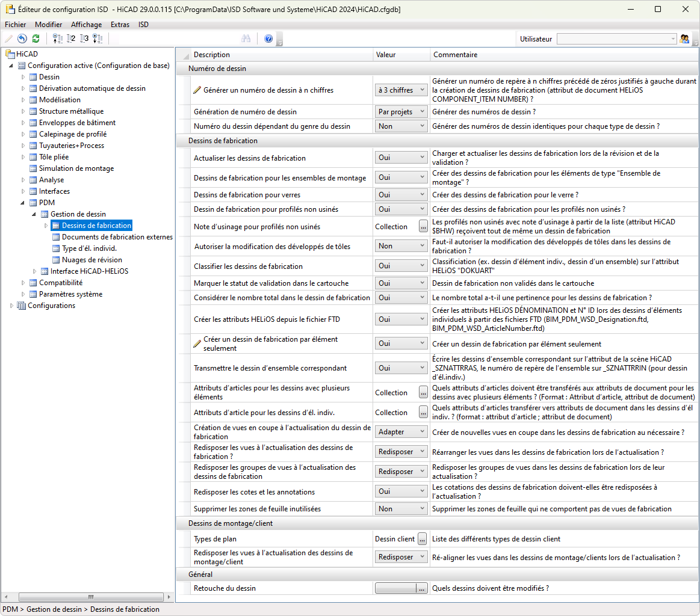The image size is (700, 616).
Task: Click ellipsis button for Retouche du dessin
Action: tap(423, 588)
